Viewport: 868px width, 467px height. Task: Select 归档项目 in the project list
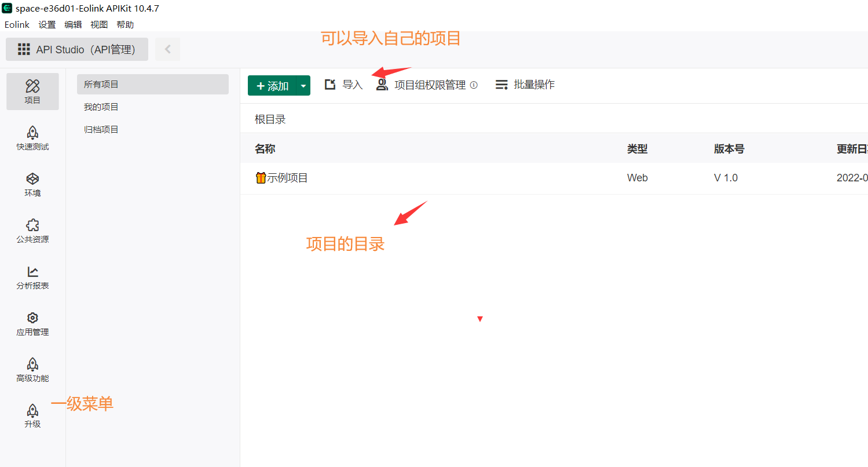click(153, 129)
